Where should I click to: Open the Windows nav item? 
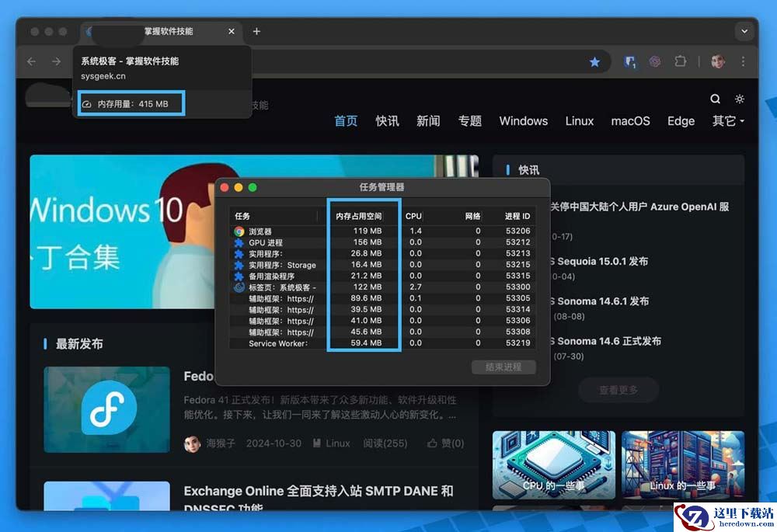[523, 121]
